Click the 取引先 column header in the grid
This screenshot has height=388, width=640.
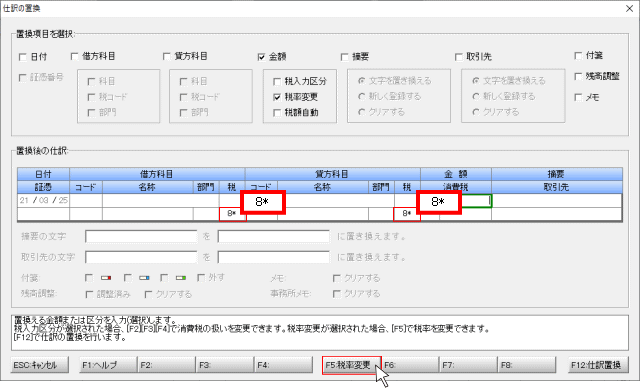[557, 187]
